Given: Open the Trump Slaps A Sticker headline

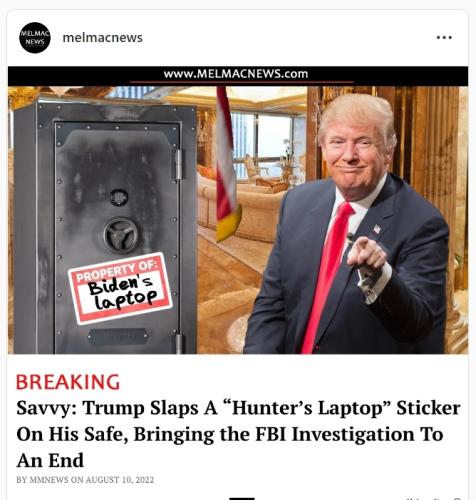Looking at the screenshot, I should (x=238, y=434).
